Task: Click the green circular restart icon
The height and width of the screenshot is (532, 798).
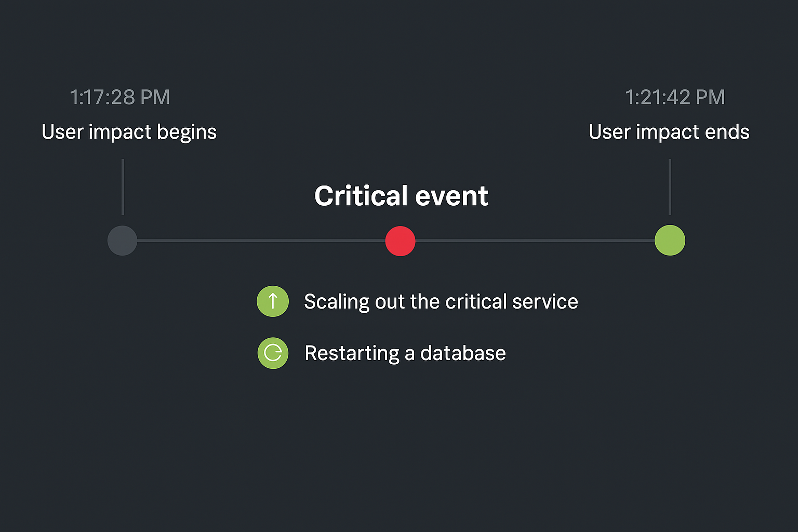Action: click(x=273, y=353)
